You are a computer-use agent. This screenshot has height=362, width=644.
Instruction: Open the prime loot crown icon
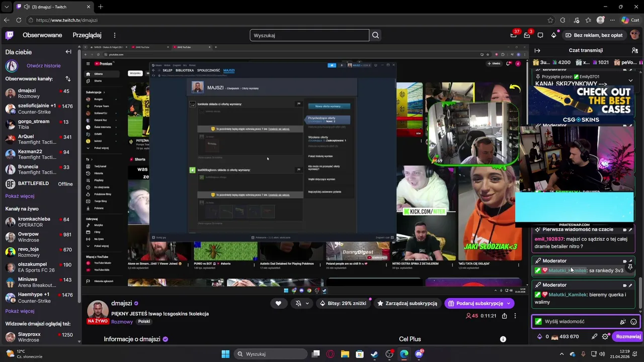click(514, 35)
